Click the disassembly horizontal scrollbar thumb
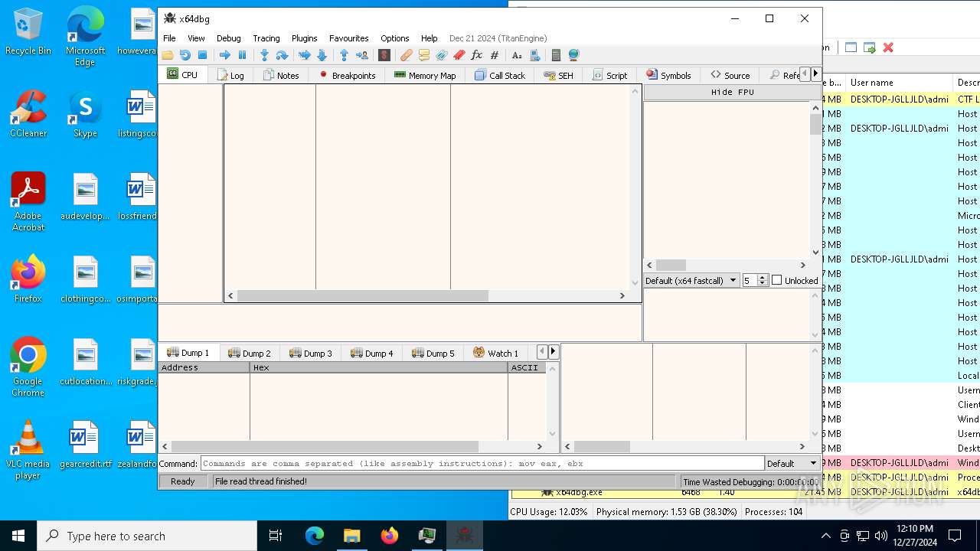Viewport: 980px width, 551px height. [362, 295]
